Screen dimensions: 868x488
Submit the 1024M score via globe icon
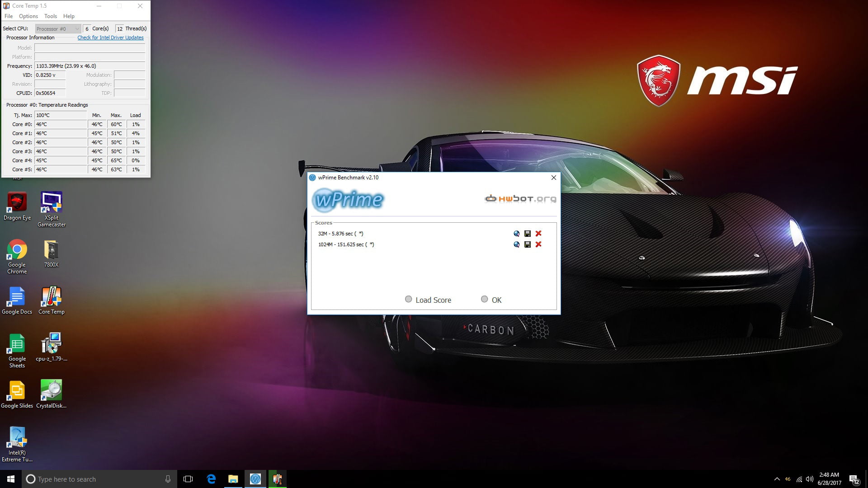tap(516, 244)
